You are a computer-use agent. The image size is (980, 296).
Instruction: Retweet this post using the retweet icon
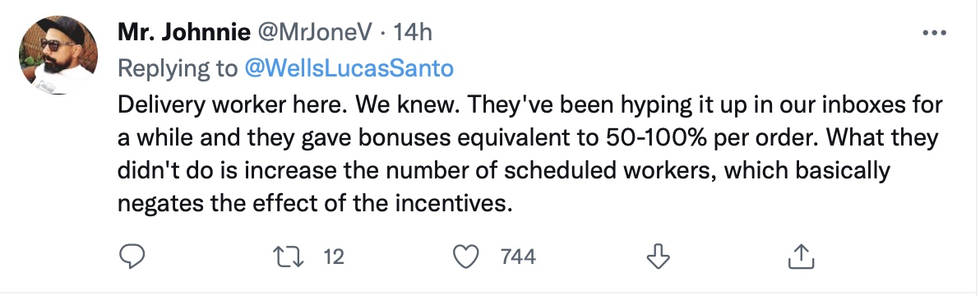click(289, 256)
